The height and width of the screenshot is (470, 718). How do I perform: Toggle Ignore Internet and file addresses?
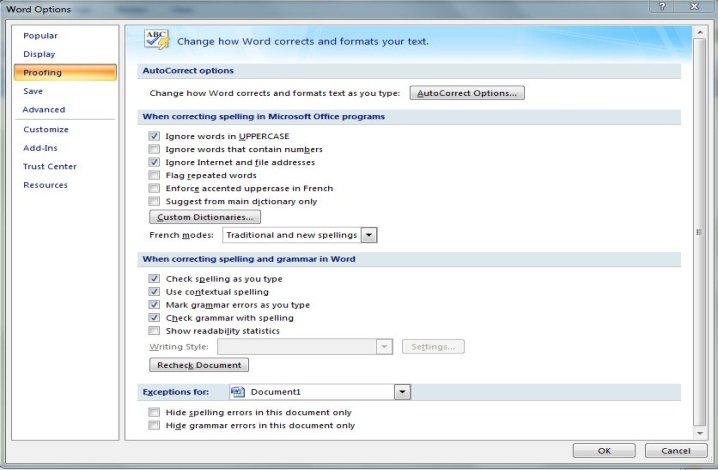pyautogui.click(x=154, y=162)
